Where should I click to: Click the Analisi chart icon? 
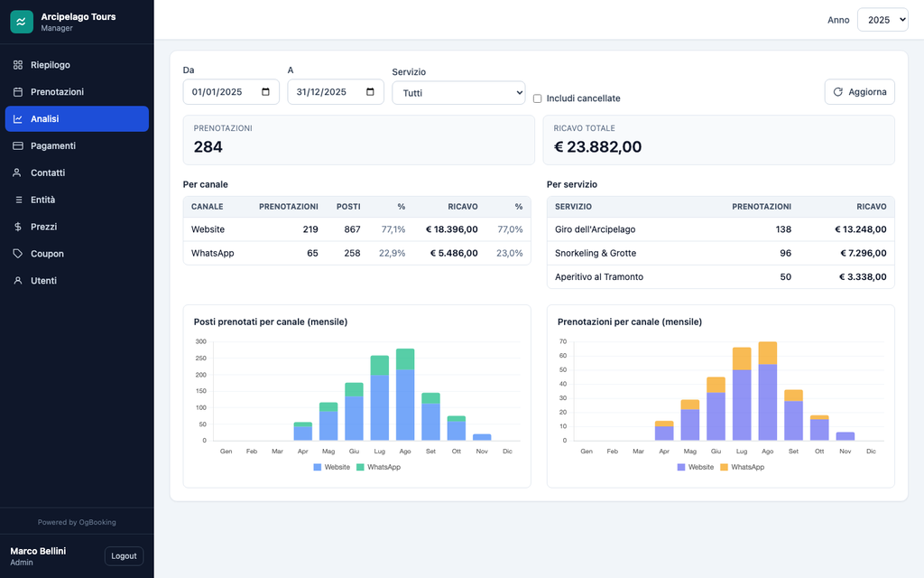point(18,118)
